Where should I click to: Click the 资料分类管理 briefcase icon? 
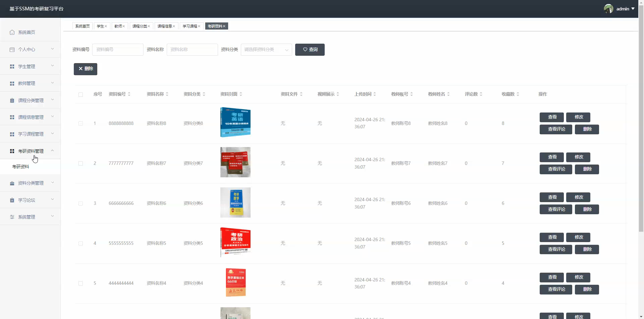[12, 183]
